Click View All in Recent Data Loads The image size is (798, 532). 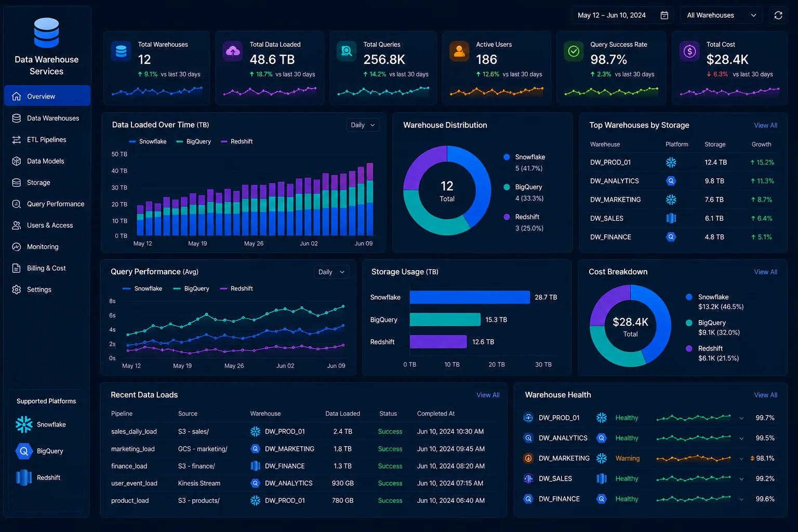[x=488, y=395]
